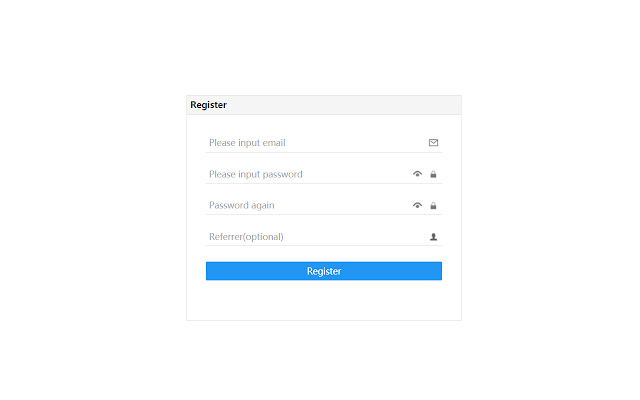
Task: Click the 'Please input email' placeholder text
Action: (247, 143)
